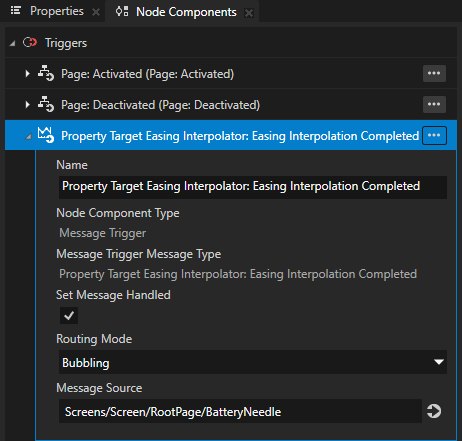Viewport: 462px width, 441px height.
Task: Collapse the Triggers section
Action: click(12, 43)
